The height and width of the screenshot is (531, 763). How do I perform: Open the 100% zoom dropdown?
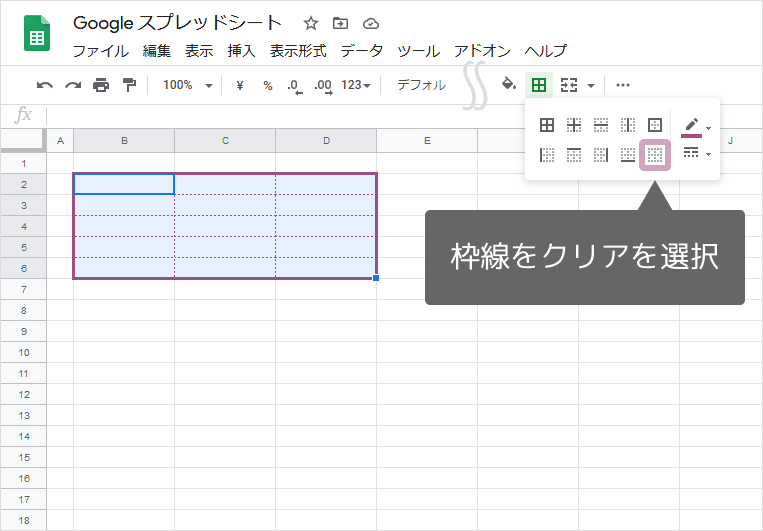pyautogui.click(x=187, y=86)
